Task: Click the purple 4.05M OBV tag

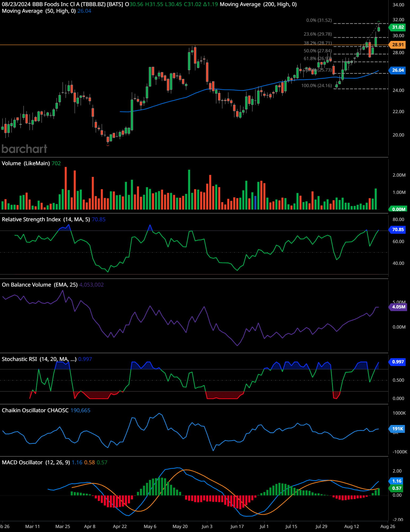Action: pyautogui.click(x=398, y=307)
